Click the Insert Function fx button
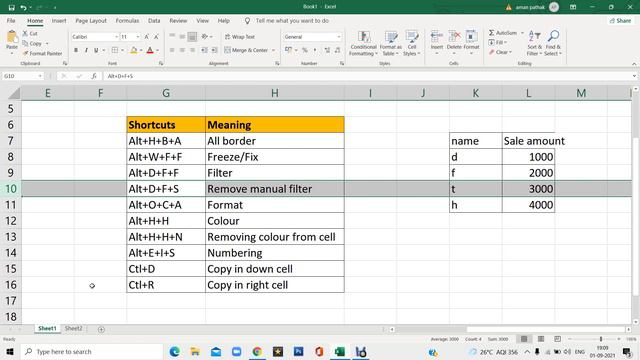 pos(94,76)
